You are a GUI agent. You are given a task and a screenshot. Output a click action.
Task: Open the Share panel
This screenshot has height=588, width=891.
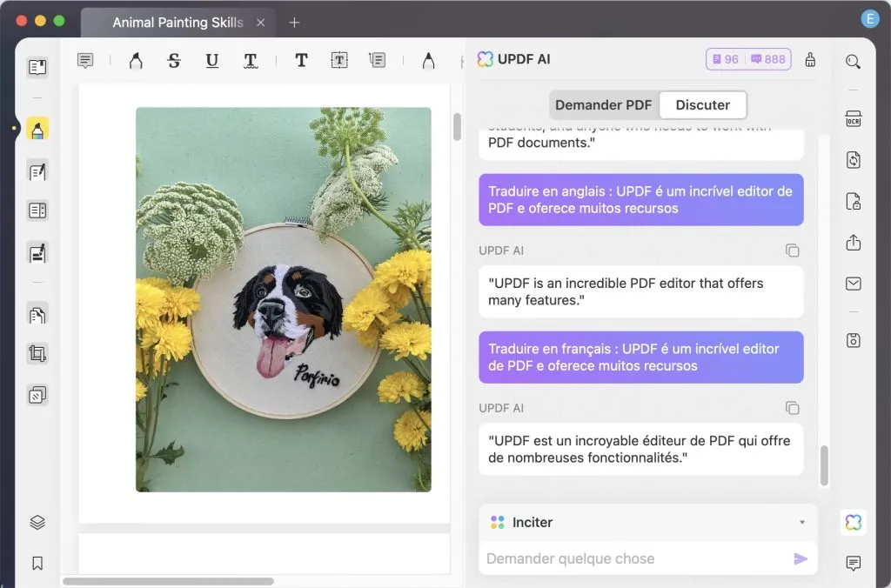point(854,243)
